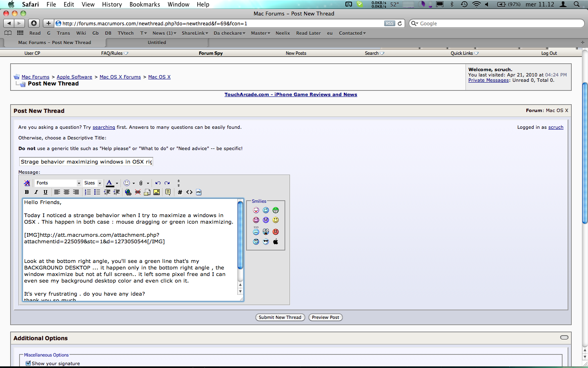This screenshot has height=368, width=588.
Task: Select the Mac Forums – Post New Thread tab
Action: point(55,43)
